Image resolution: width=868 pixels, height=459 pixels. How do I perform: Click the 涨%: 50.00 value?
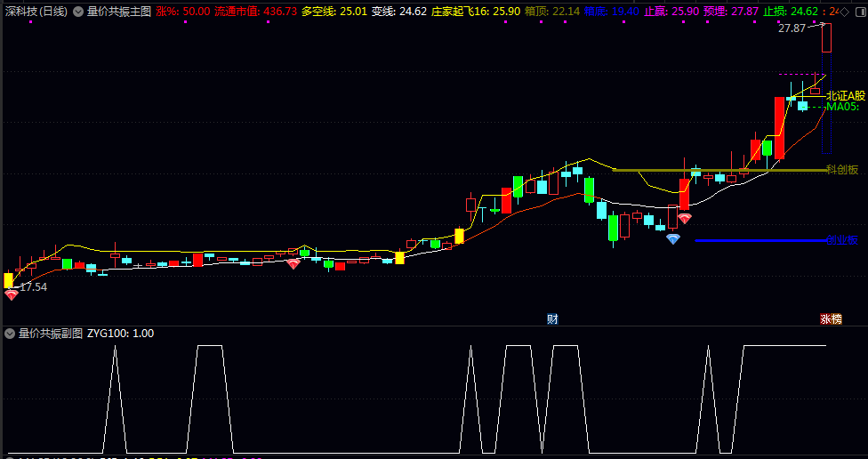coord(183,12)
